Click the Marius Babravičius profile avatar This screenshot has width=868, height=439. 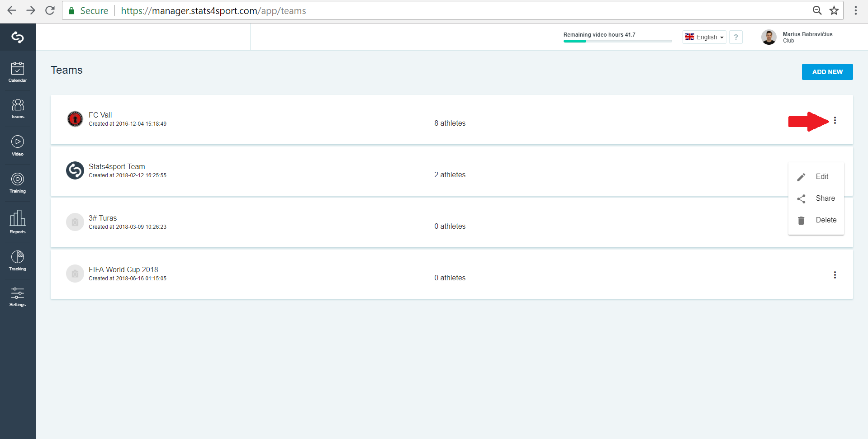click(x=769, y=37)
